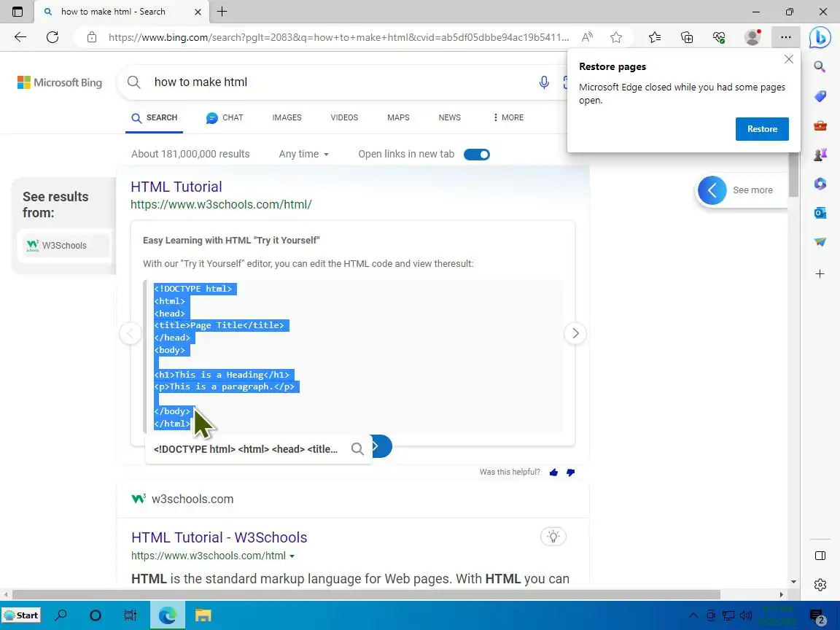
Task: Show hidden system tray icons chevron
Action: [x=693, y=615]
